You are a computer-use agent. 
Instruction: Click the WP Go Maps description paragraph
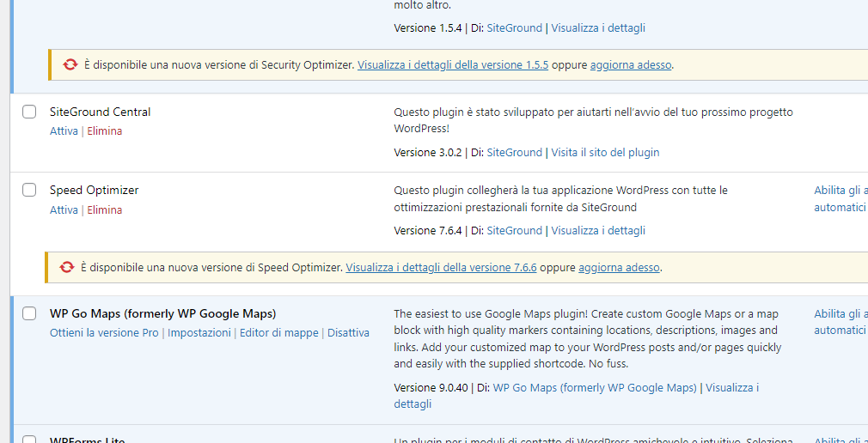(x=588, y=339)
